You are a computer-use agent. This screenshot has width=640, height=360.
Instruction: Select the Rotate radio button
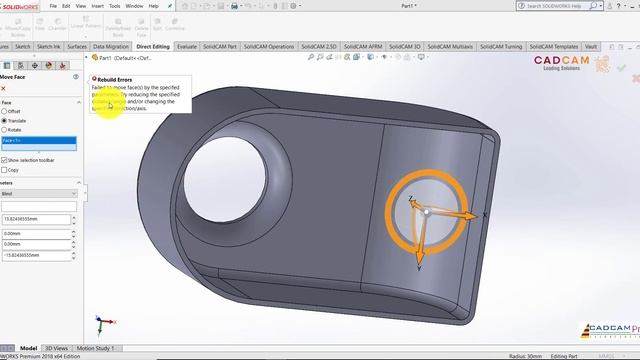[x=4, y=130]
